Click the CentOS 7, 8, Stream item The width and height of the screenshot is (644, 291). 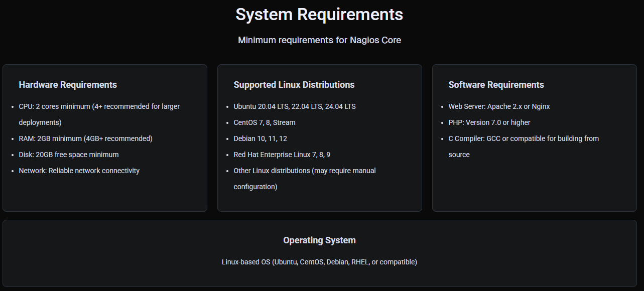(x=264, y=122)
